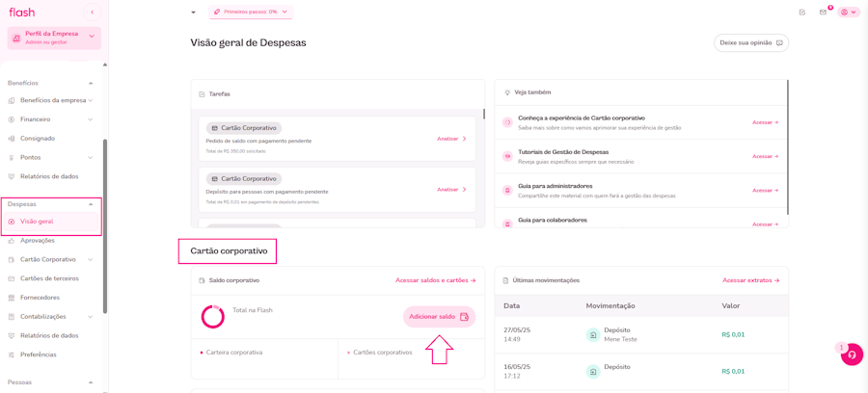Click the icon beside Conheça a experiência de Cartão corporativo
The height and width of the screenshot is (393, 868).
pyautogui.click(x=506, y=122)
